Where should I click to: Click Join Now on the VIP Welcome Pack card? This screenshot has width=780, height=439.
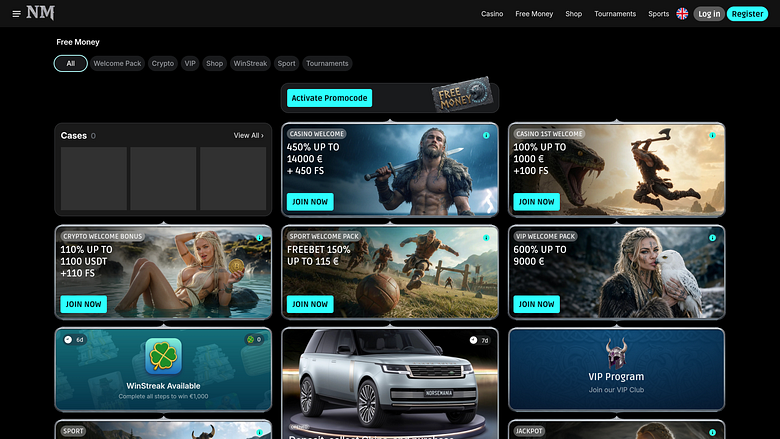(x=536, y=304)
